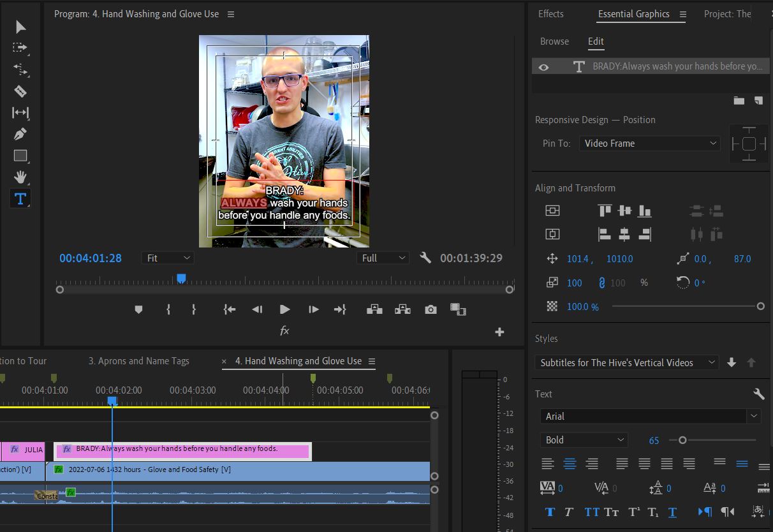Toggle All Caps text style
The width and height of the screenshot is (773, 532).
click(x=592, y=512)
